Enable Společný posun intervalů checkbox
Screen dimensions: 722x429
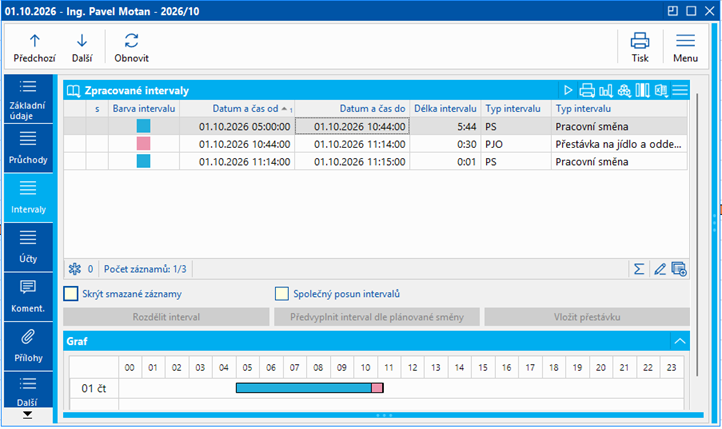point(282,294)
